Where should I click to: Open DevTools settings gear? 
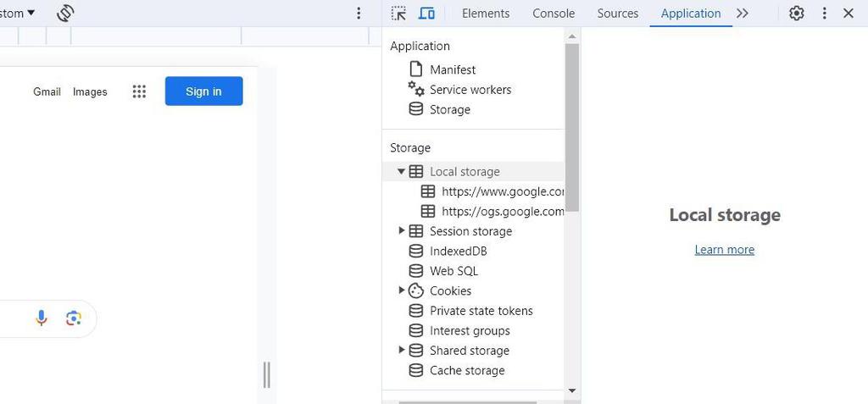[x=796, y=14]
